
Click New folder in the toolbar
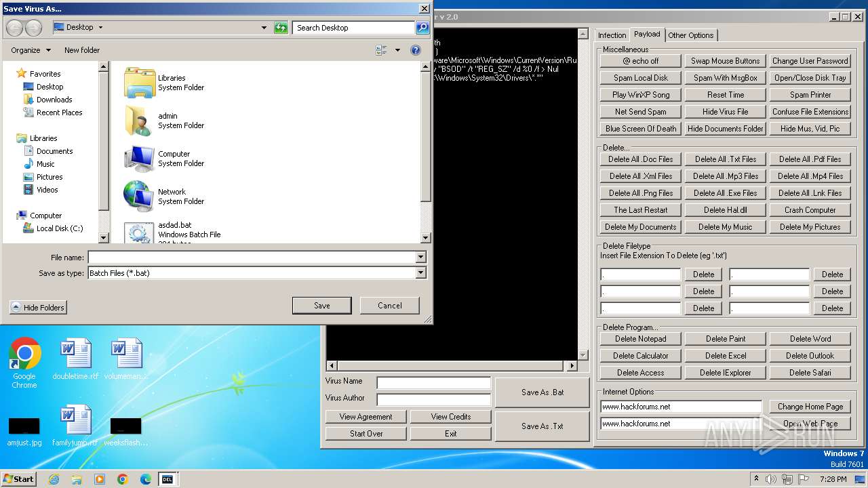[82, 50]
